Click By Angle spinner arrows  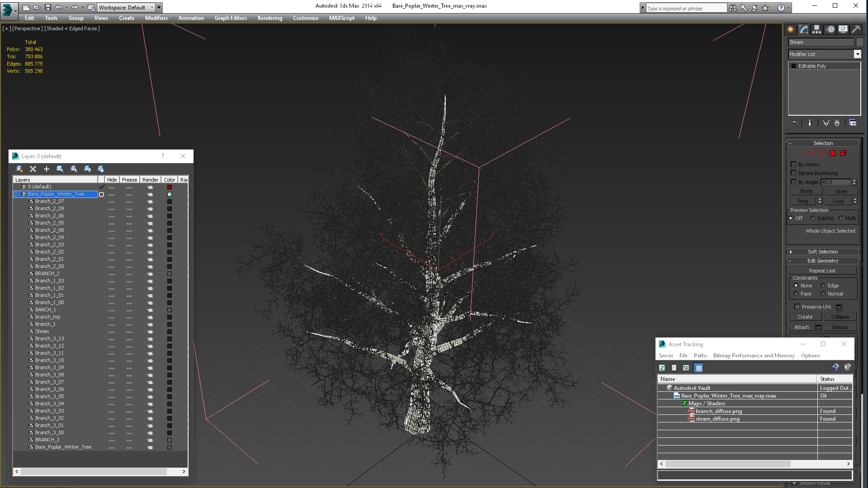(854, 182)
